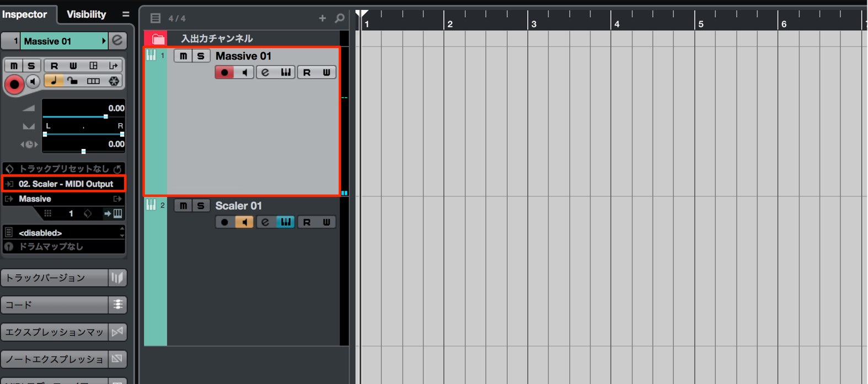Click red folder icon of 入出力チャンネル
This screenshot has height=384, width=868.
coord(158,39)
